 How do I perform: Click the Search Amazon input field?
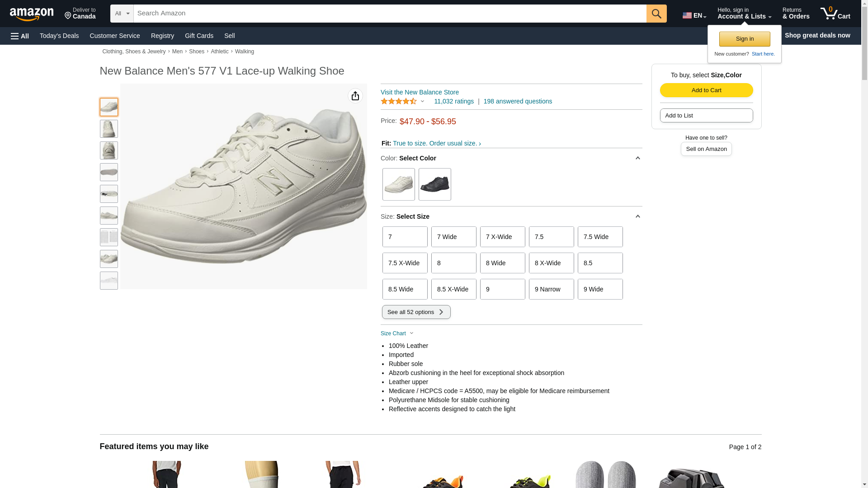pos(390,14)
